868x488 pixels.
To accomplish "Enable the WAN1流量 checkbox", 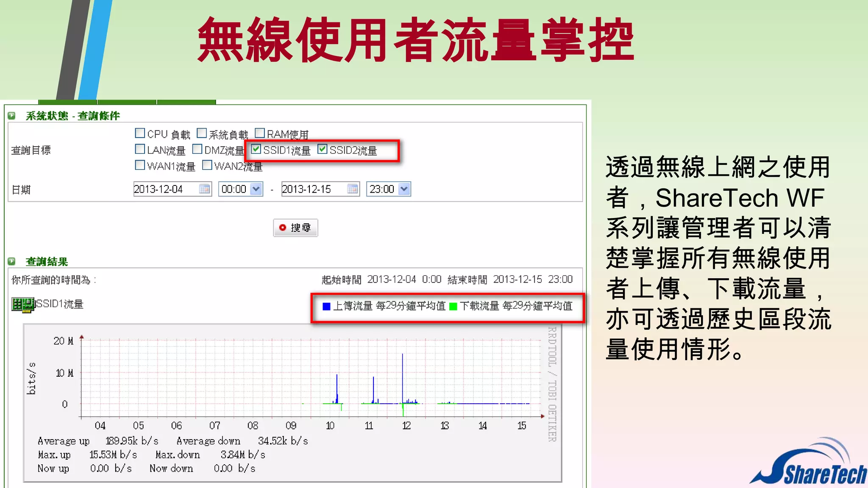I will (x=140, y=165).
